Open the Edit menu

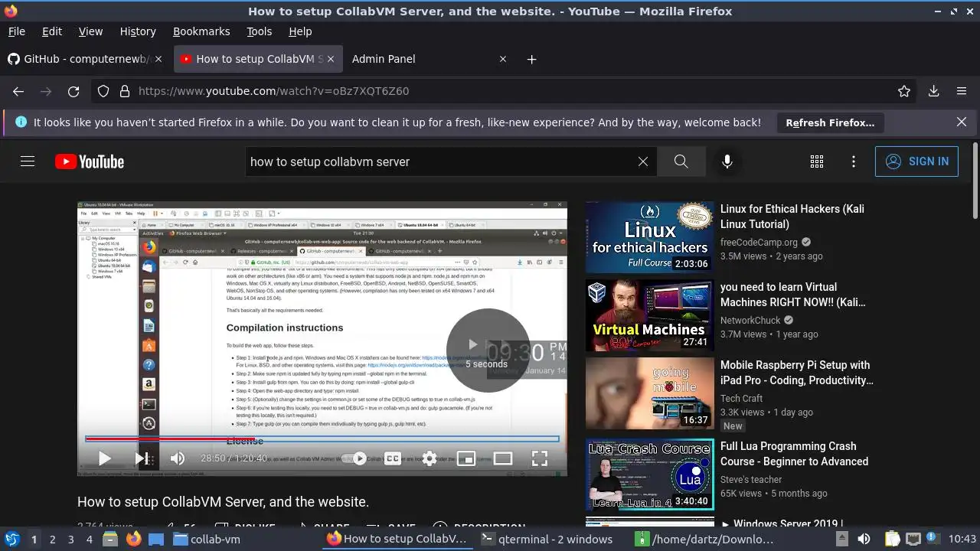[x=52, y=31]
